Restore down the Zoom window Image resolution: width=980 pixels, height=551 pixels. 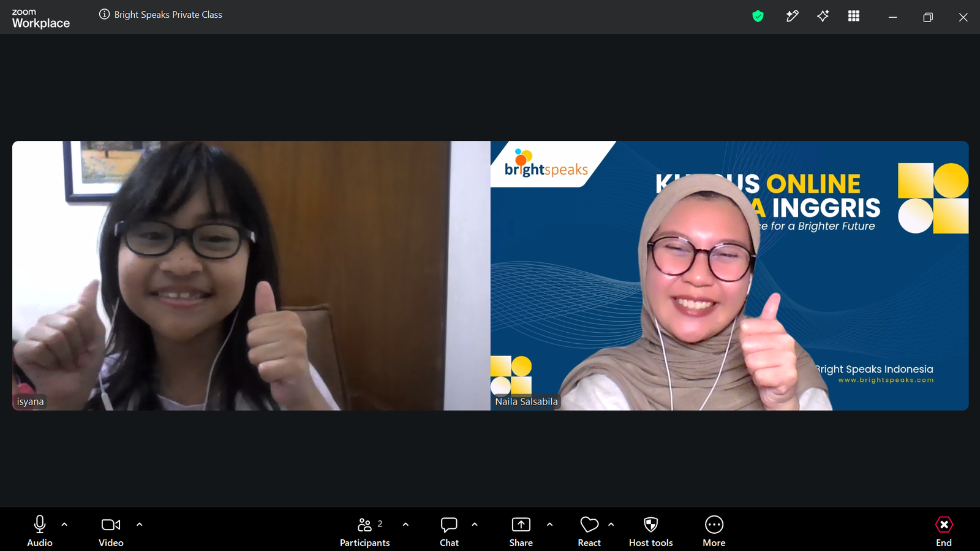928,17
